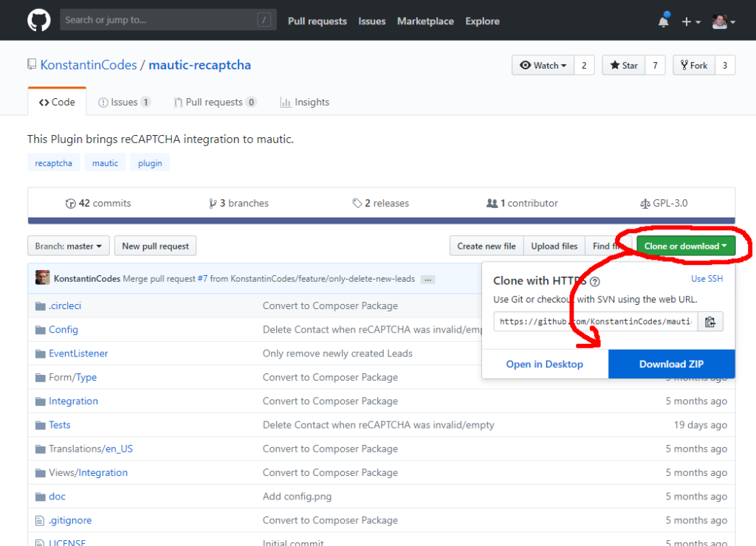756x546 pixels.
Task: Open the Branch: master dropdown
Action: click(x=69, y=246)
